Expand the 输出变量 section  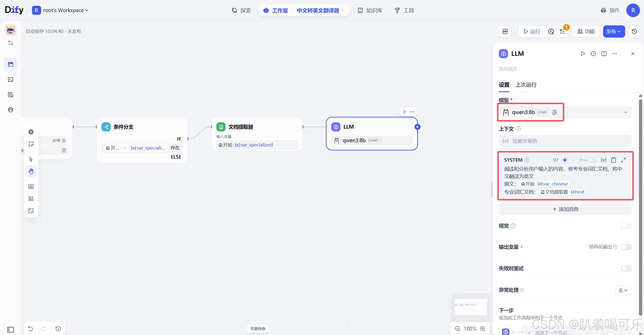pyautogui.click(x=511, y=247)
